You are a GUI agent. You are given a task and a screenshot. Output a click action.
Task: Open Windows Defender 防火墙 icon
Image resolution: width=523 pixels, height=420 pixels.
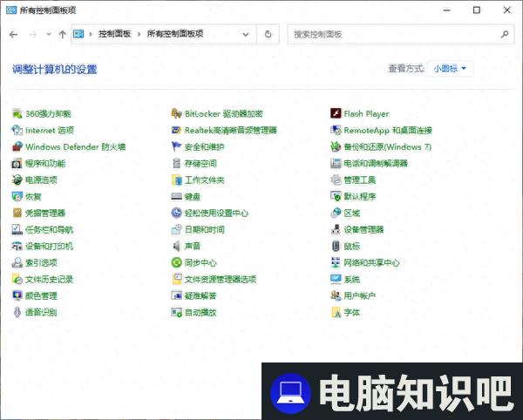(x=17, y=146)
